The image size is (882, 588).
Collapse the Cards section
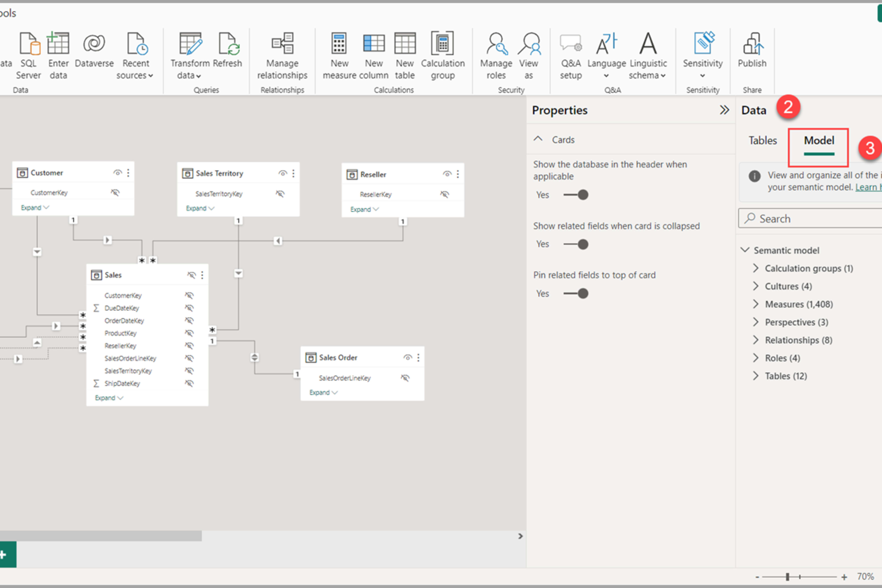[x=538, y=139]
